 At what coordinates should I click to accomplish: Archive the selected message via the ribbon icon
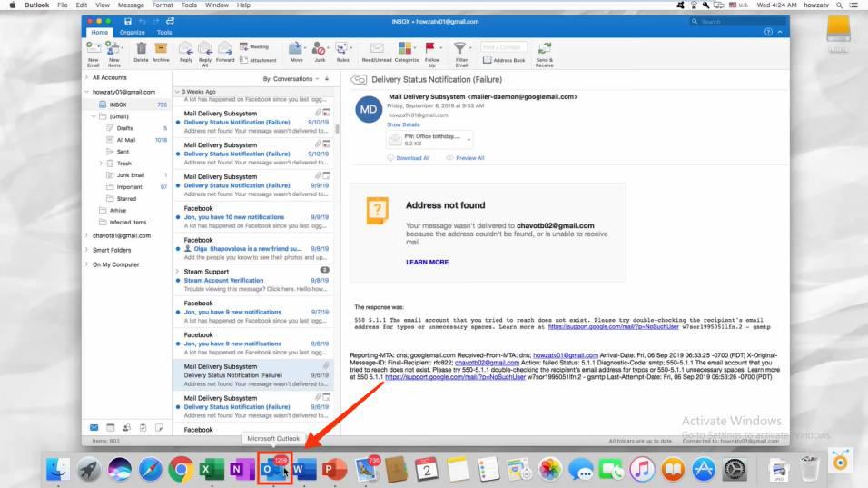tap(161, 49)
